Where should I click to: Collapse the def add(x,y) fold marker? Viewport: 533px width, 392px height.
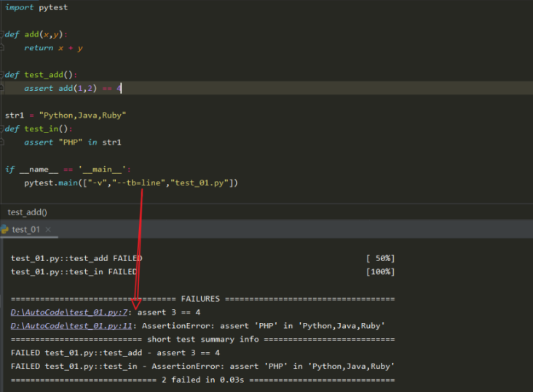coord(1,34)
